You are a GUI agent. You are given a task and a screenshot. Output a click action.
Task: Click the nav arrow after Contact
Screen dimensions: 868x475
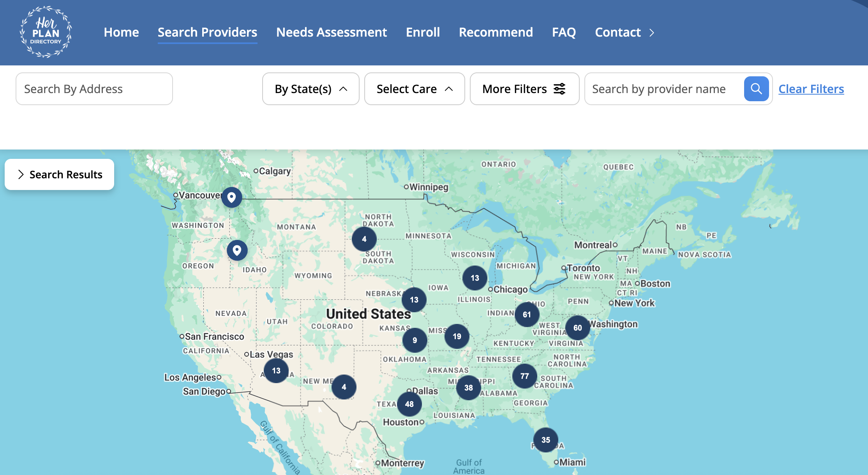(x=652, y=32)
